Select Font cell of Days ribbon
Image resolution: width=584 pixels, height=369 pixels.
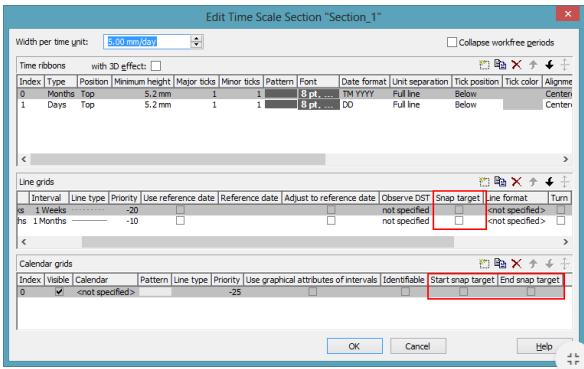(318, 105)
